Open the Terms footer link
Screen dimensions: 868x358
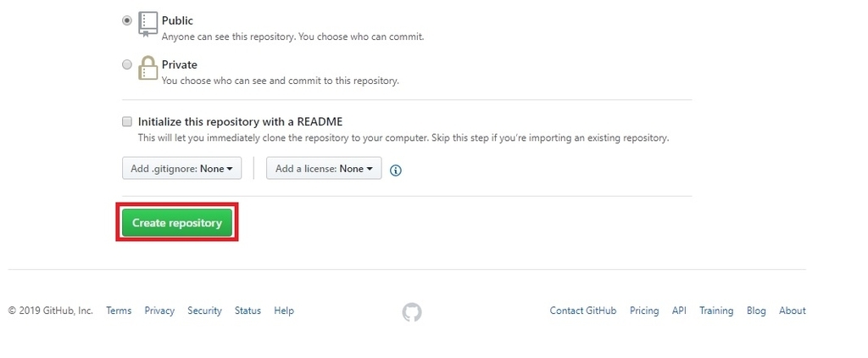tap(119, 310)
